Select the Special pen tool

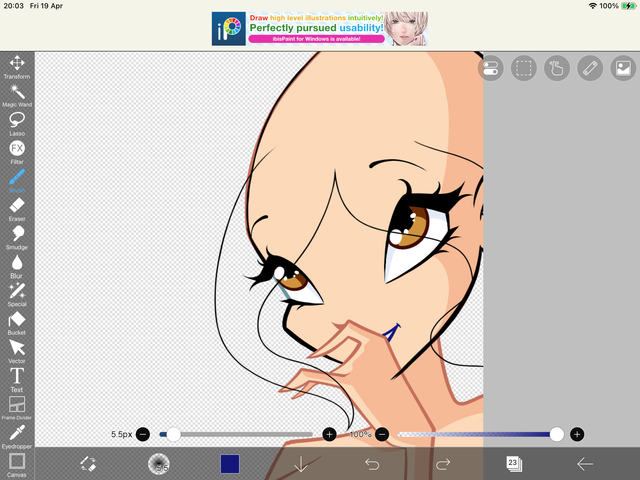pyautogui.click(x=17, y=295)
